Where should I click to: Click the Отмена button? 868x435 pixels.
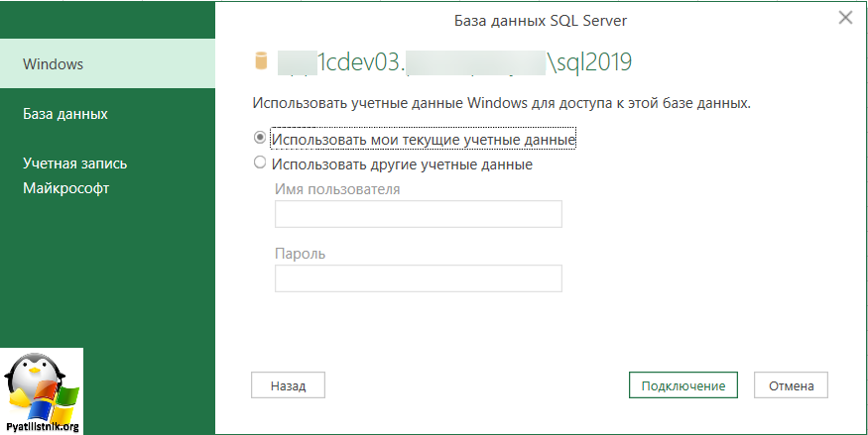pos(791,385)
